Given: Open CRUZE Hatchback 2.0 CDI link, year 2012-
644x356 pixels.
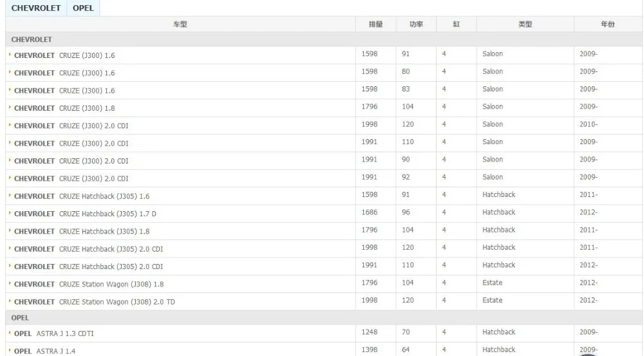Looking at the screenshot, I should 88,267.
